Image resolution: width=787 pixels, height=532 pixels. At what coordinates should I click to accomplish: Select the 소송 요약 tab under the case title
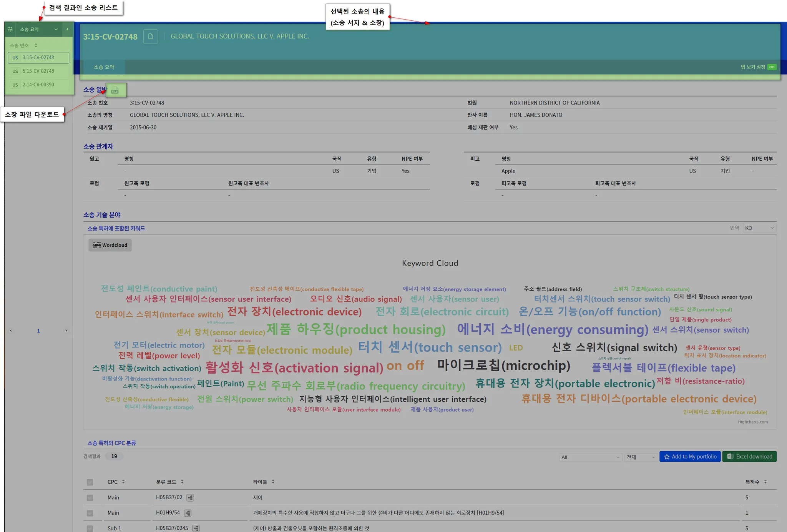coord(104,67)
